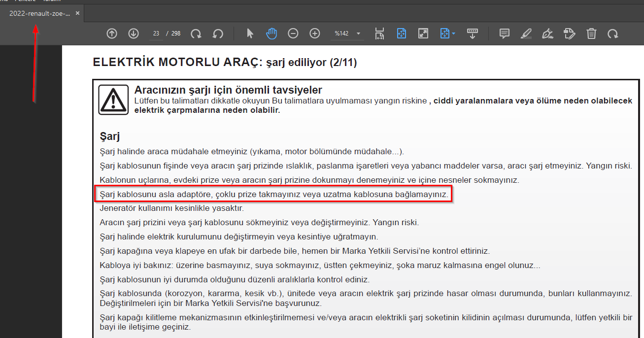Zoom out with the minus icon
Screen dimensions: 644x338
pos(293,34)
